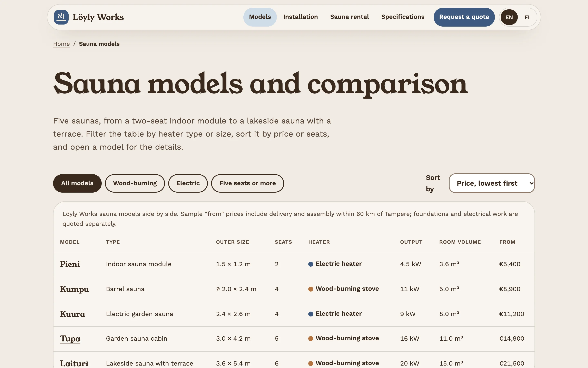Click the Sort by label
The height and width of the screenshot is (368, 588).
pos(433,183)
